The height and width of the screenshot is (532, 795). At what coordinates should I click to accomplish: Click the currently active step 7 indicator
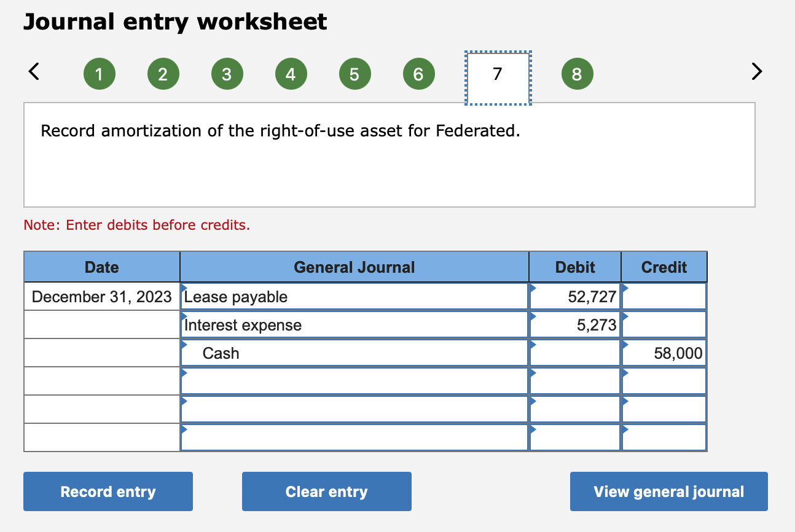498,73
